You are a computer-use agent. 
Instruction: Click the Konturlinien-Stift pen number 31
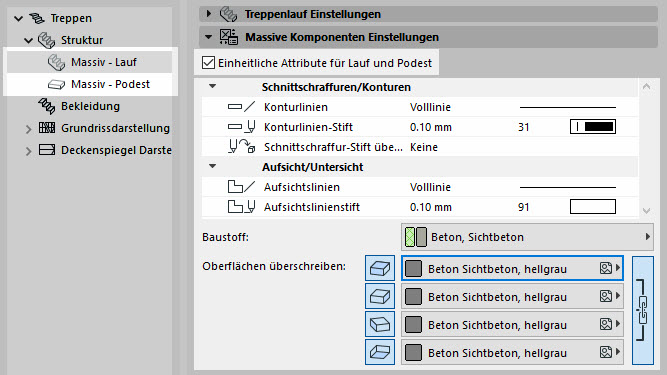(524, 127)
